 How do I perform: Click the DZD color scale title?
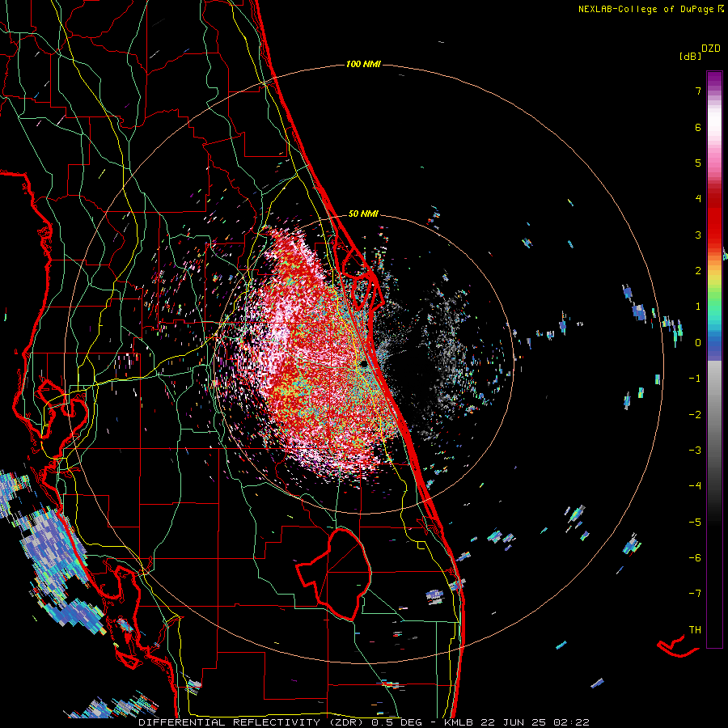tap(711, 49)
